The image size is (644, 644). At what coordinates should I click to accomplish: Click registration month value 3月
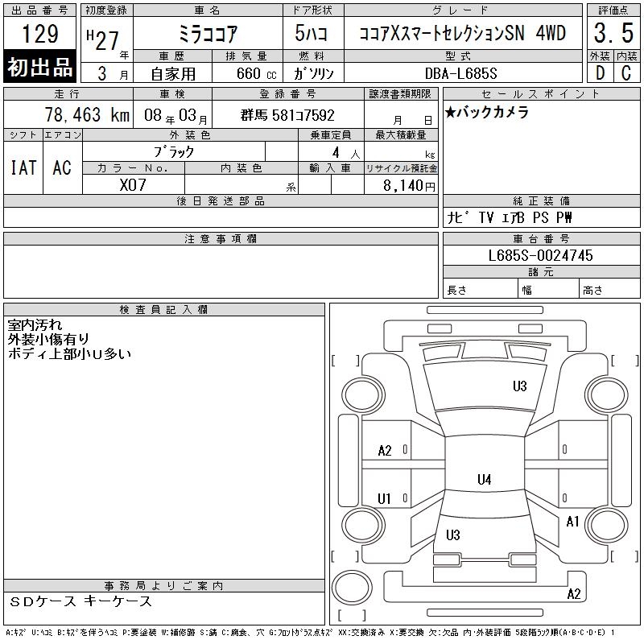(113, 74)
